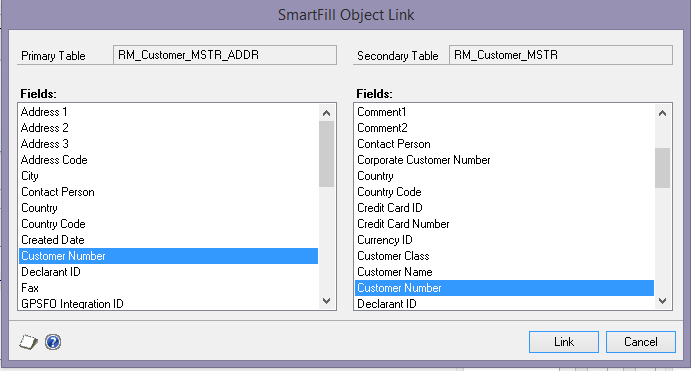Select Customer Number in secondary Fields list

(x=505, y=288)
